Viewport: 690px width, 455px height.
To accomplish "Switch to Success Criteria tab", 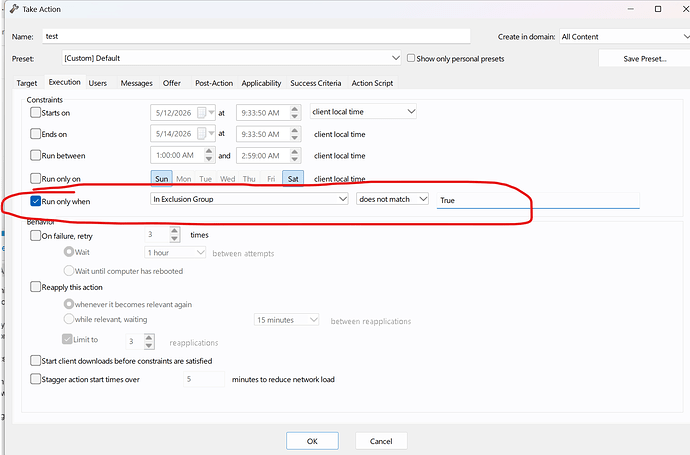I will point(316,83).
